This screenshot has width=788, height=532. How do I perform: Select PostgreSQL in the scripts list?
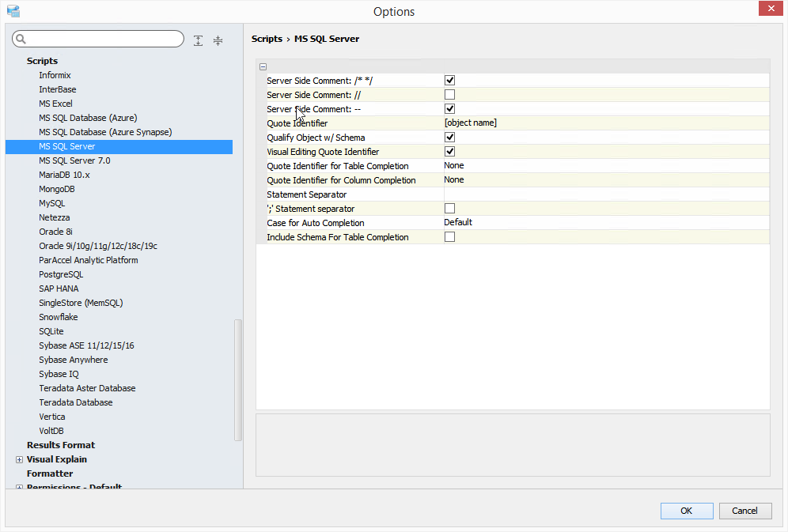pyautogui.click(x=61, y=274)
